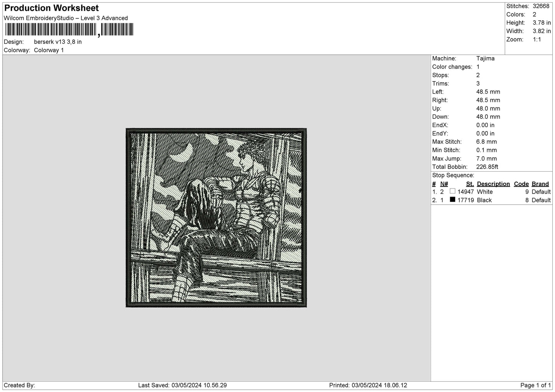
Task: Click the barcode below the worksheet title
Action: 69,30
